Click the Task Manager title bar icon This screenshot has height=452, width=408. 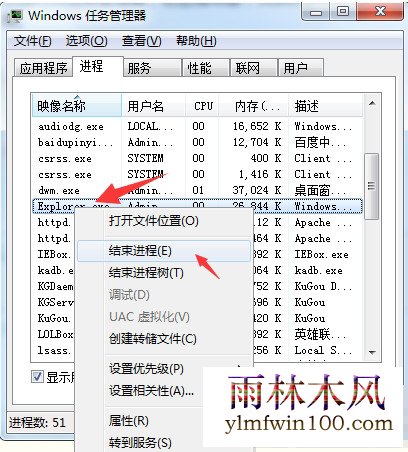(x=15, y=15)
